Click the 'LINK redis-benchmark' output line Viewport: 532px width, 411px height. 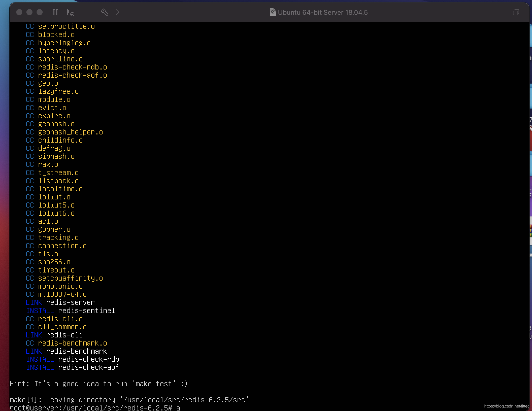(x=66, y=351)
